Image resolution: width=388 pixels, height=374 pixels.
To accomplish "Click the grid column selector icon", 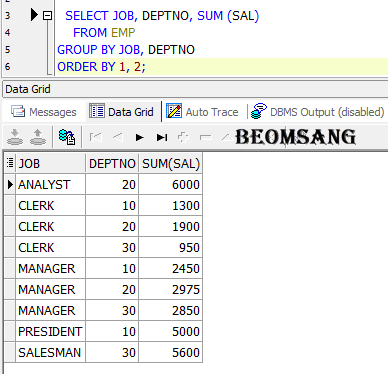I will pos(10,163).
